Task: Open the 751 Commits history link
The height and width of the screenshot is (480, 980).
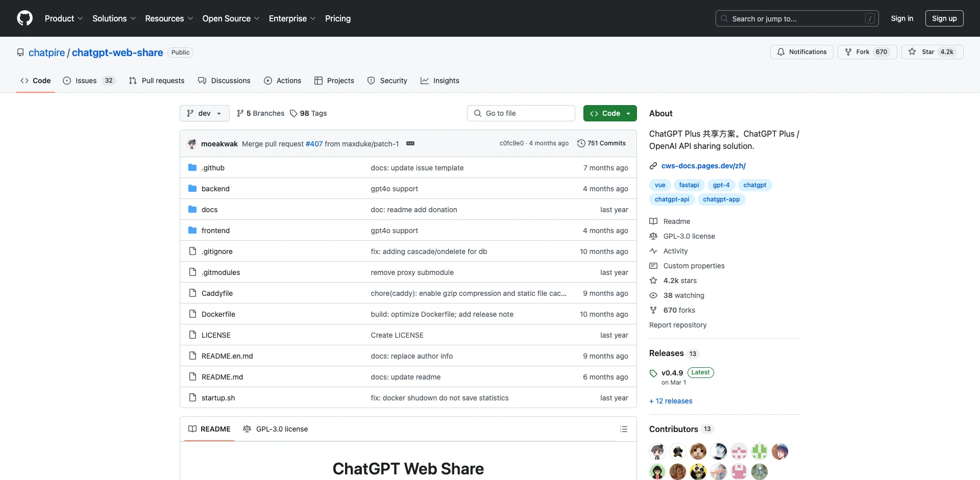Action: click(x=601, y=143)
